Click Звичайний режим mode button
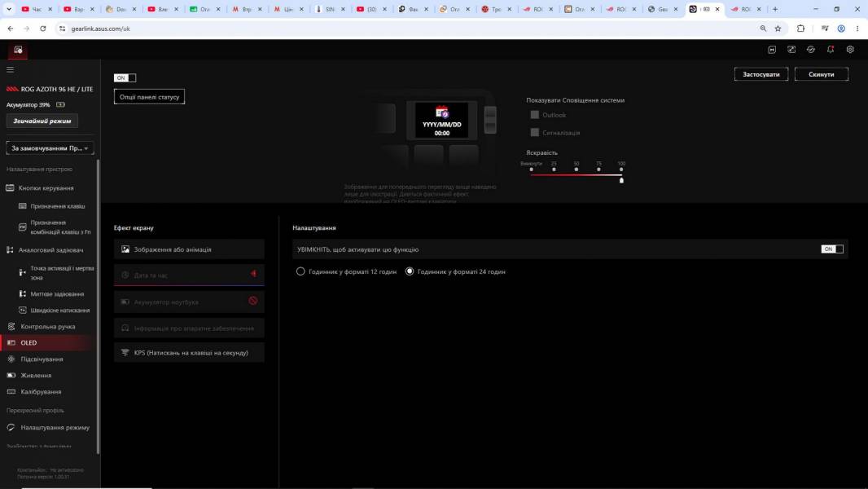Viewport: 868px width, 489px height. [x=42, y=121]
